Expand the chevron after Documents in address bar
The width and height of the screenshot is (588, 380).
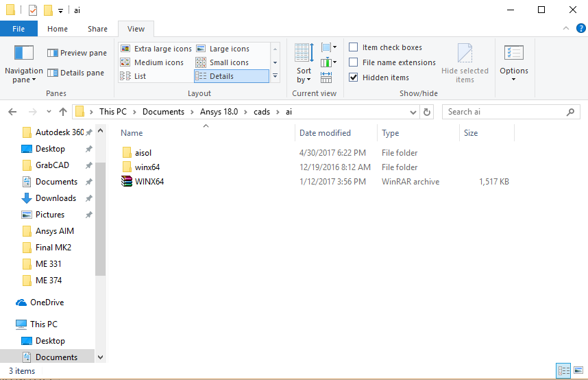[192, 112]
